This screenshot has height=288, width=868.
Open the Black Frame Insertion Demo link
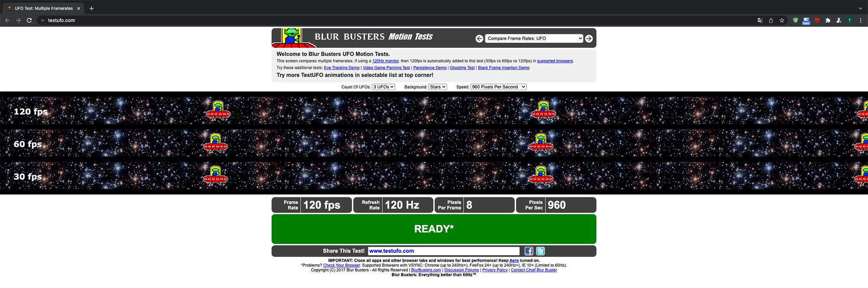(503, 68)
